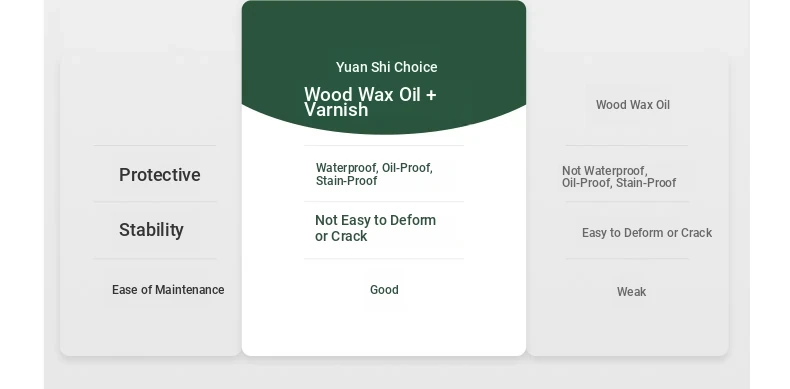Click the Easy to Deform or Crack cell
This screenshot has width=790, height=389.
(x=647, y=233)
